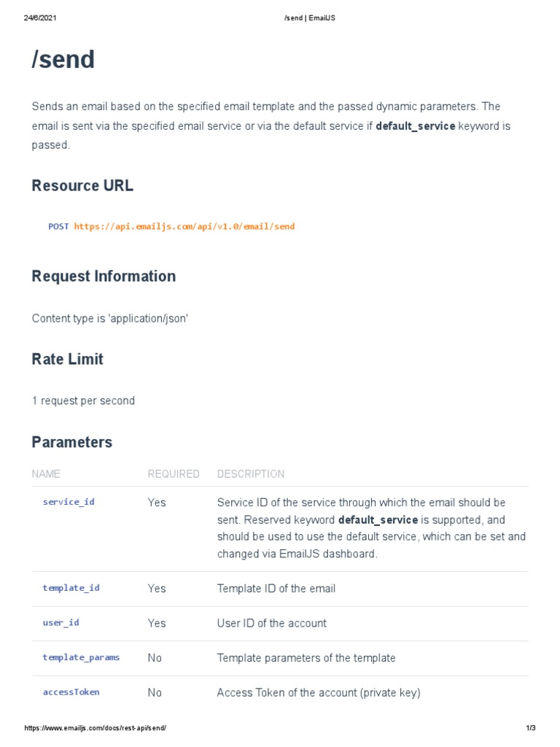Click the 24/6/2021 date in header
This screenshot has height=747, width=560.
40,18
